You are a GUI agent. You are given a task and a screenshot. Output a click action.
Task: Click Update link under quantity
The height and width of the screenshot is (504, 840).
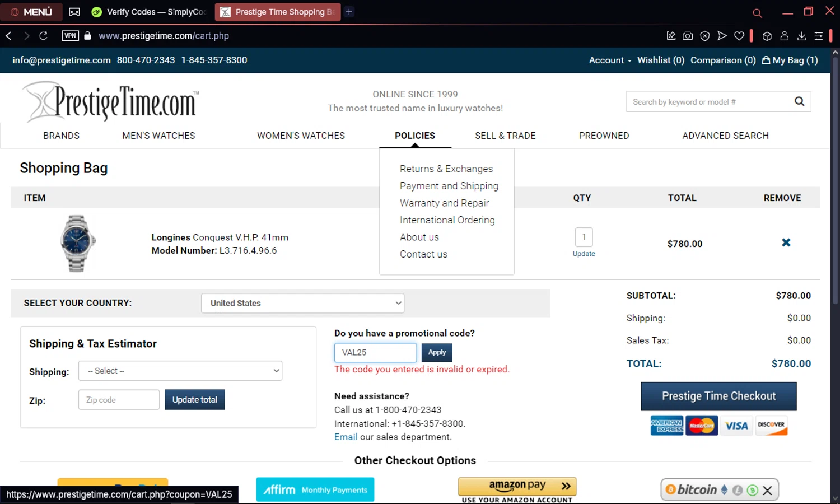coord(584,254)
